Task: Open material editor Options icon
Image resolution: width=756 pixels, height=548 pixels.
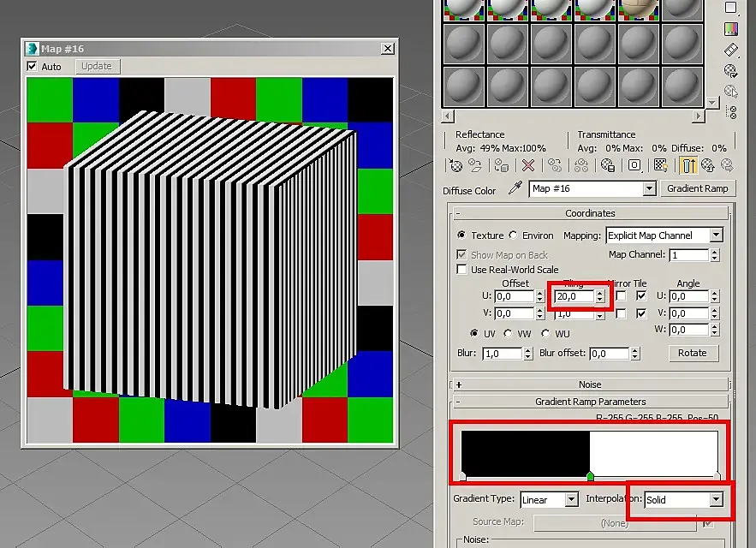Action: (x=731, y=71)
